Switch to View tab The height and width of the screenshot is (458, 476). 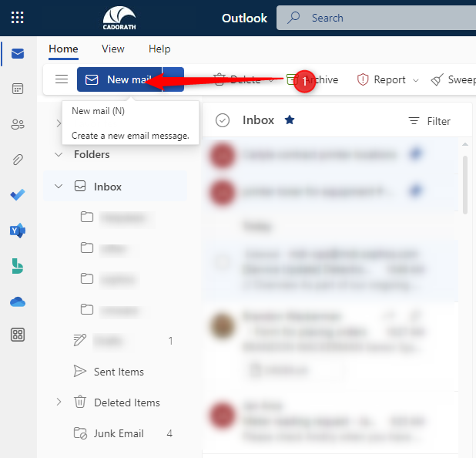pyautogui.click(x=113, y=49)
